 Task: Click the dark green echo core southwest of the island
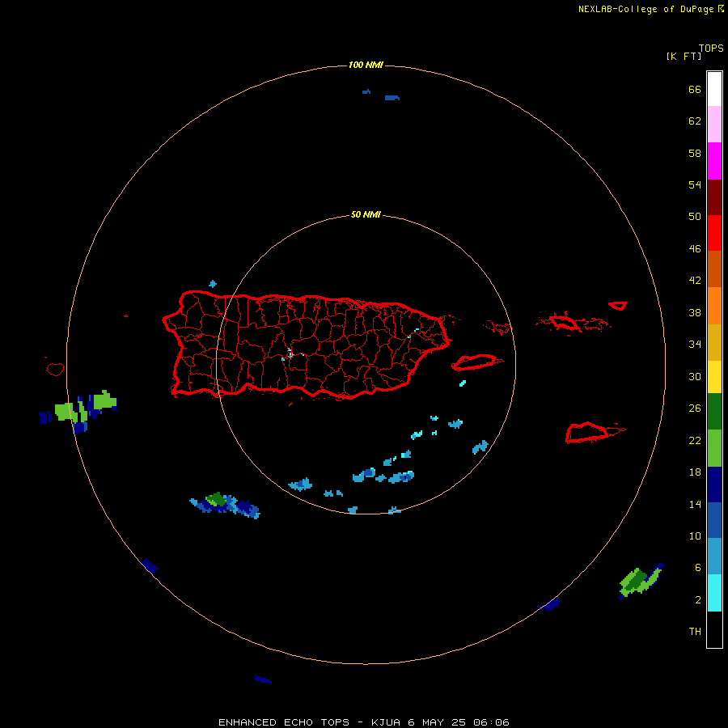tap(216, 500)
